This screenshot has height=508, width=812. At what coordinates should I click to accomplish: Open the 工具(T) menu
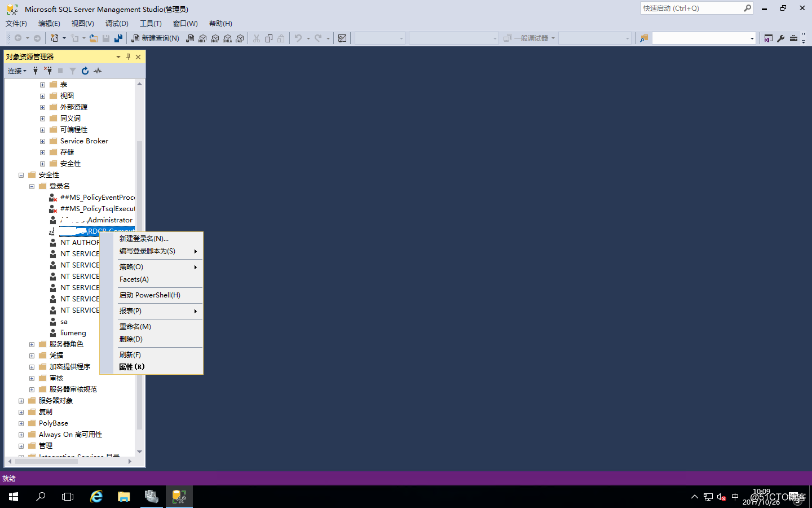151,24
